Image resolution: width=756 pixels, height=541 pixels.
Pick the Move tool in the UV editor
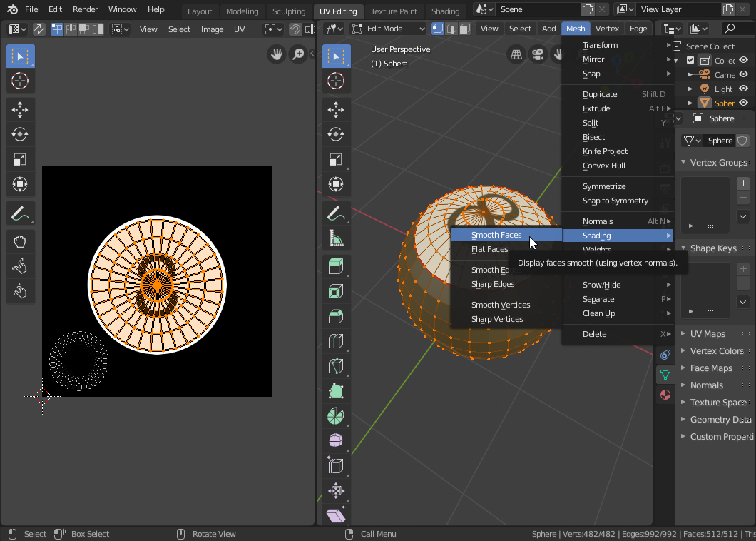coord(20,109)
